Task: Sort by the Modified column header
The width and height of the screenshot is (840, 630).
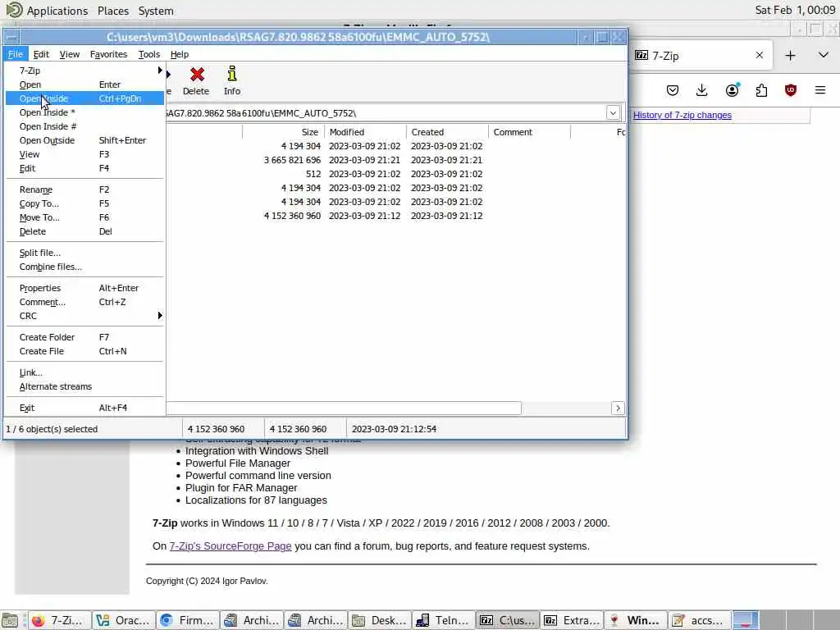Action: (365, 132)
